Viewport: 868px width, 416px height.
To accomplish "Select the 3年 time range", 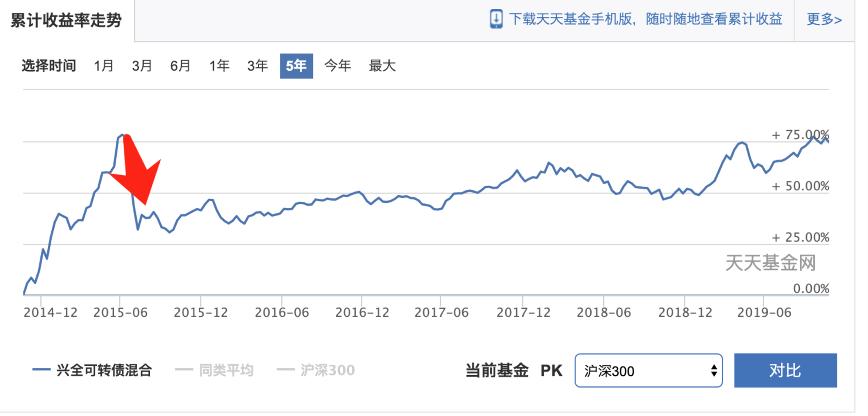I will pyautogui.click(x=257, y=66).
